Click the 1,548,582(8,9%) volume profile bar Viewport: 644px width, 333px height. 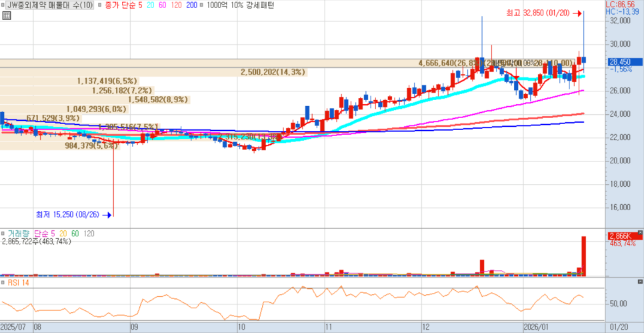[95, 100]
